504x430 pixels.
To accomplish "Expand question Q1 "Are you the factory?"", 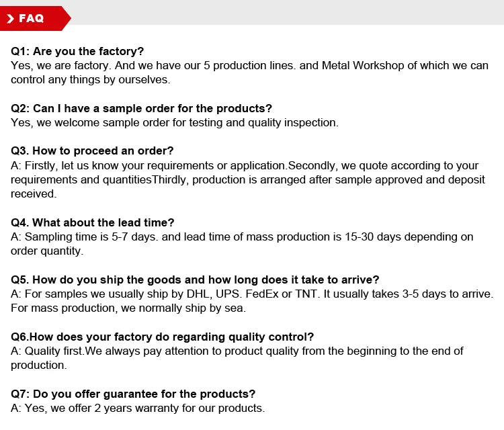I will click(77, 51).
